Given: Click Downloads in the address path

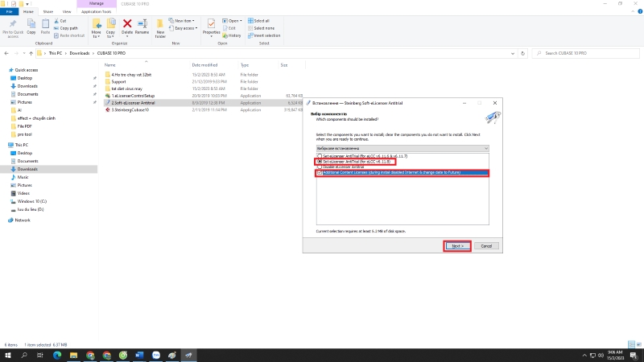Looking at the screenshot, I should (79, 53).
